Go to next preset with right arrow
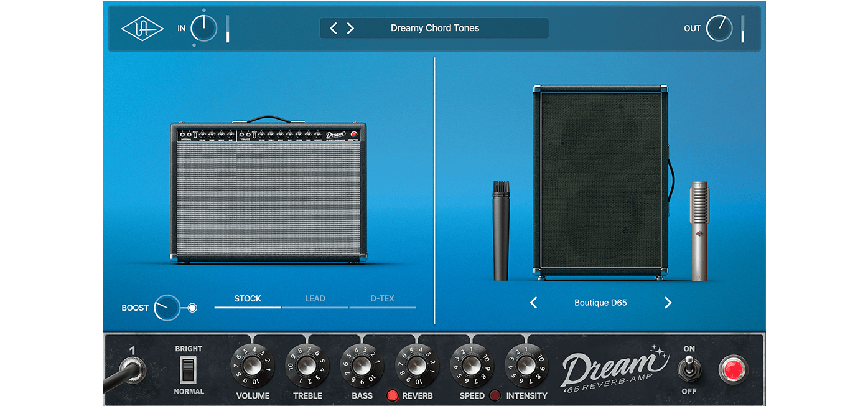 [350, 28]
